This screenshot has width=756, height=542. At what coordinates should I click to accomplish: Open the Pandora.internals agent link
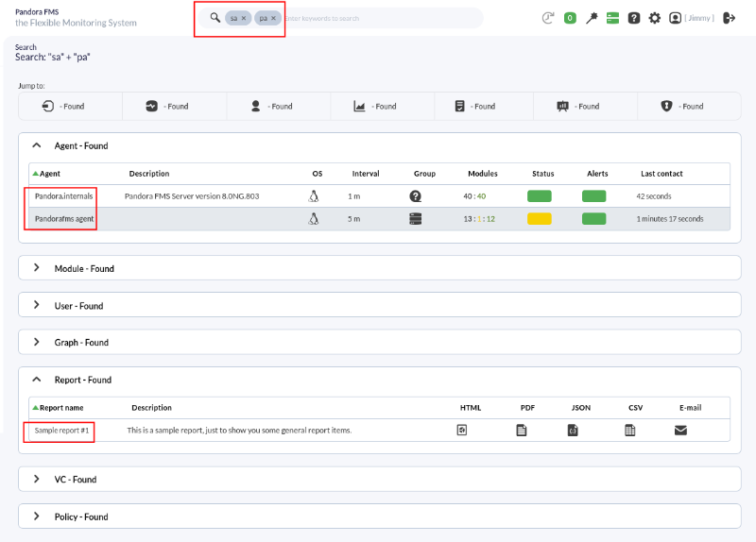pyautogui.click(x=63, y=196)
